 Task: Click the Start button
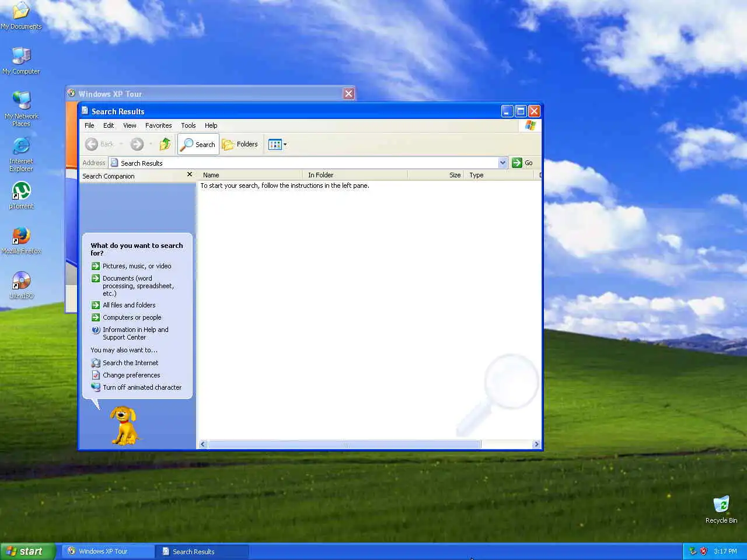point(27,551)
